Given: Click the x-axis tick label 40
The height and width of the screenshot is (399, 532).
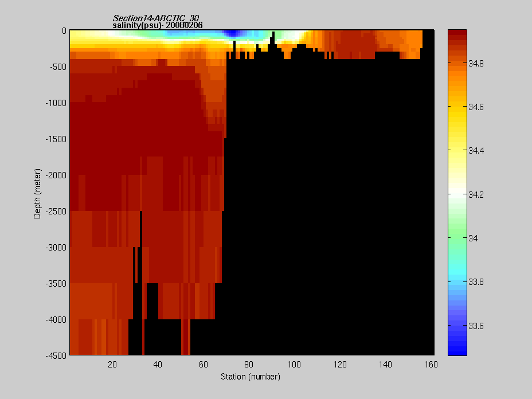Looking at the screenshot, I should point(158,365).
